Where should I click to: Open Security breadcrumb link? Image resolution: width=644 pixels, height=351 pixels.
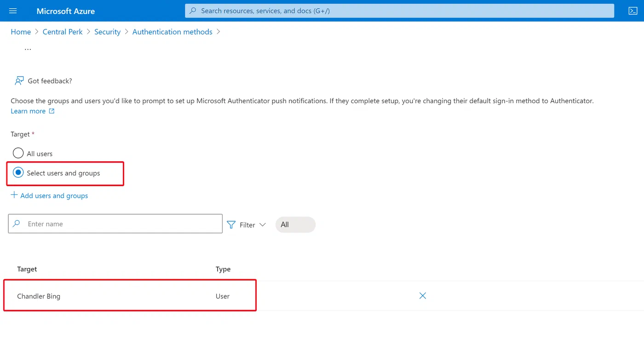(107, 32)
